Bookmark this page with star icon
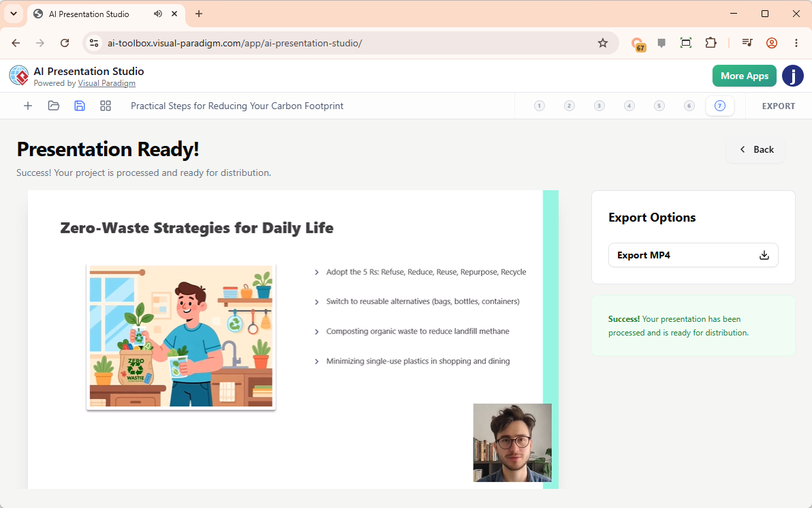Viewport: 812px width, 508px height. (x=603, y=43)
